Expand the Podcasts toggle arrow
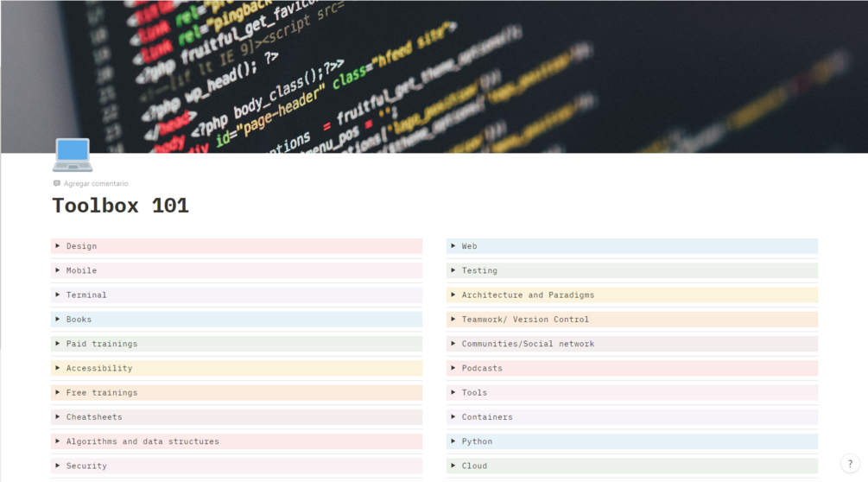The height and width of the screenshot is (482, 868). [453, 367]
